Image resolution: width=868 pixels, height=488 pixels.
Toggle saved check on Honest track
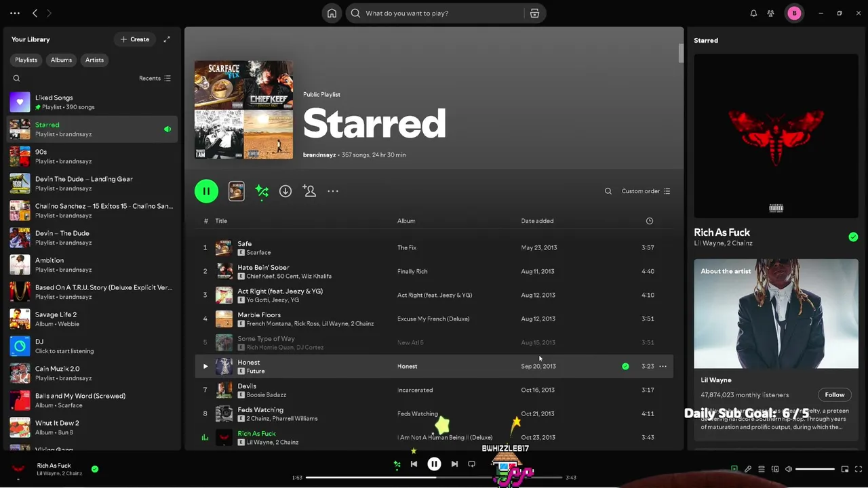[625, 366]
